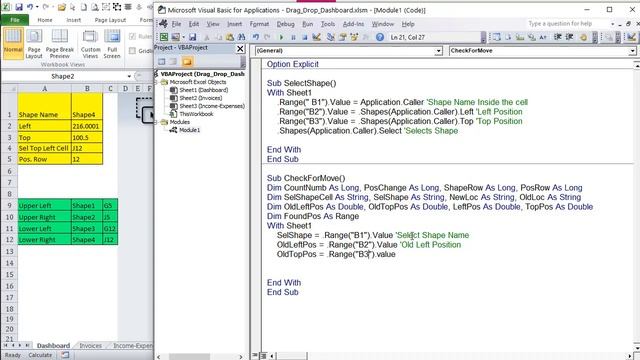Select Normal workbook view
The height and width of the screenshot is (360, 640).
pos(13,43)
